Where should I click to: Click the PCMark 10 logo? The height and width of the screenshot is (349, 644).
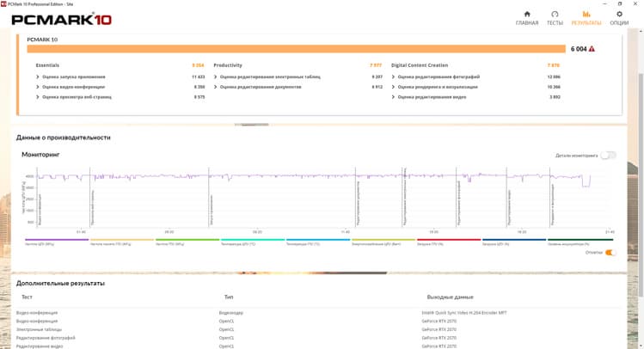(62, 19)
